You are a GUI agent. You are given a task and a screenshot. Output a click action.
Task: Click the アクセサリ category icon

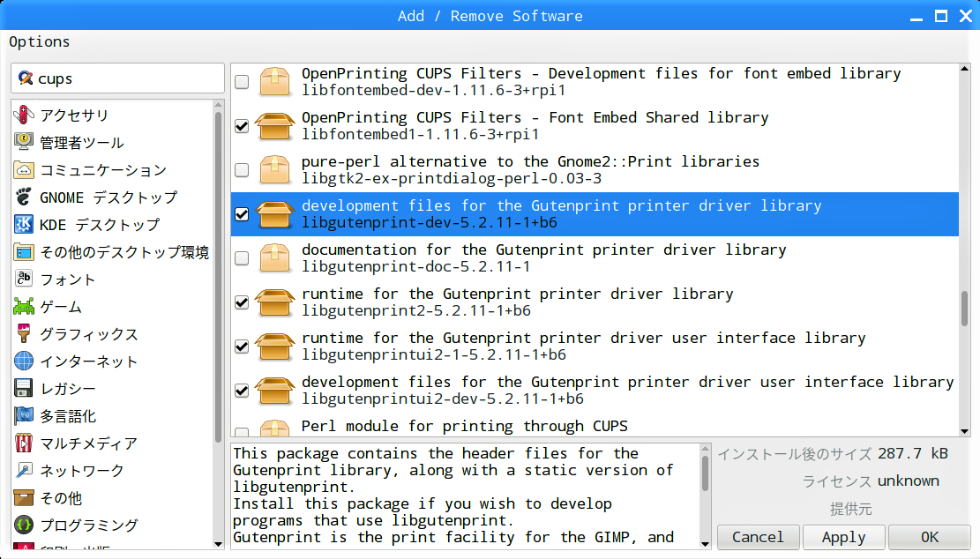[24, 115]
